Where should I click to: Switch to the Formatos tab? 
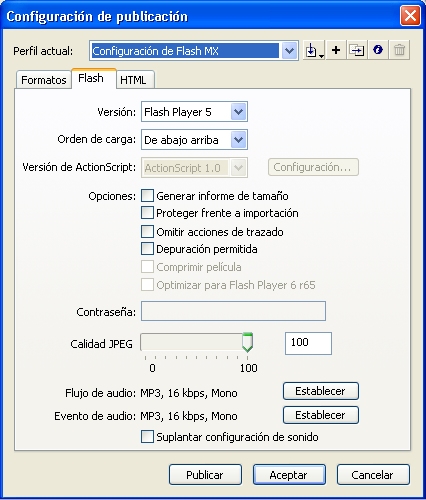coord(44,80)
